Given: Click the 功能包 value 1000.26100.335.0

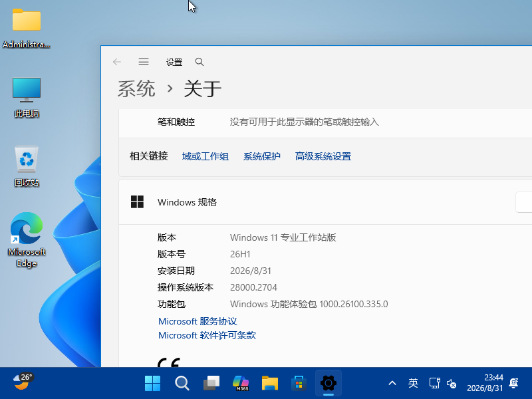Looking at the screenshot, I should [x=354, y=304].
